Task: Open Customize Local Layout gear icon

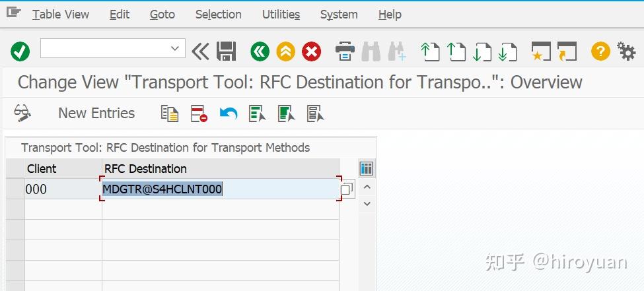Action: (x=626, y=51)
